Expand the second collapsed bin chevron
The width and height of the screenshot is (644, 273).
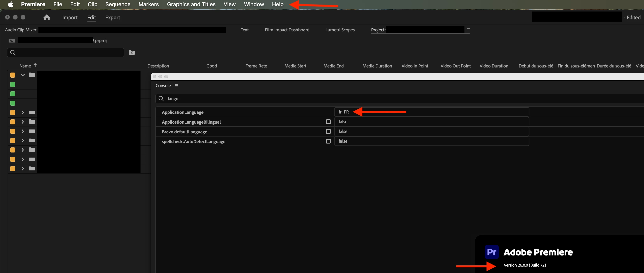point(23,122)
